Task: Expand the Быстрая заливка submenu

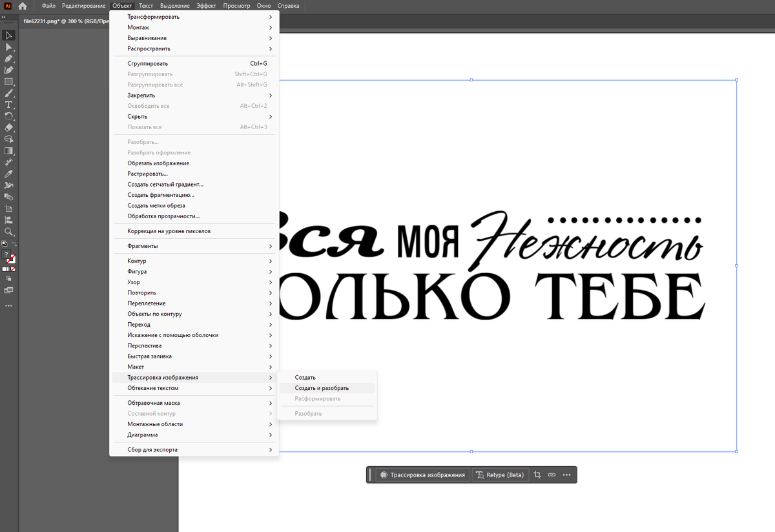Action: 194,356
